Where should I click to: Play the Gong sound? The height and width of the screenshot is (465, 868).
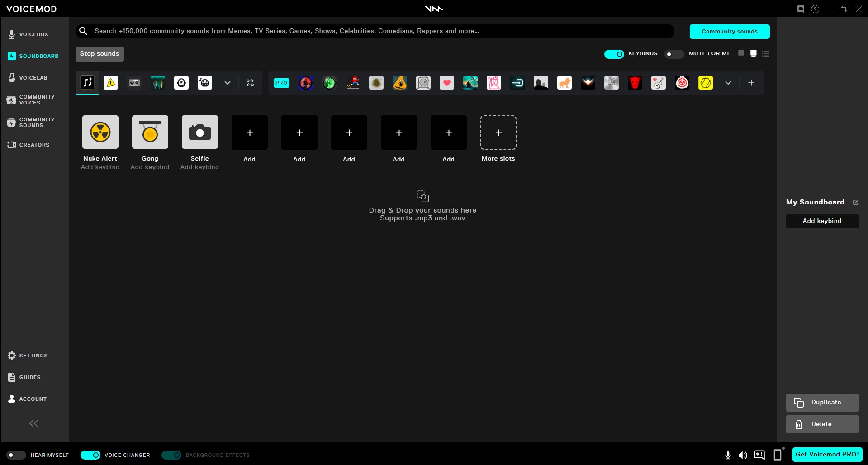tap(150, 132)
